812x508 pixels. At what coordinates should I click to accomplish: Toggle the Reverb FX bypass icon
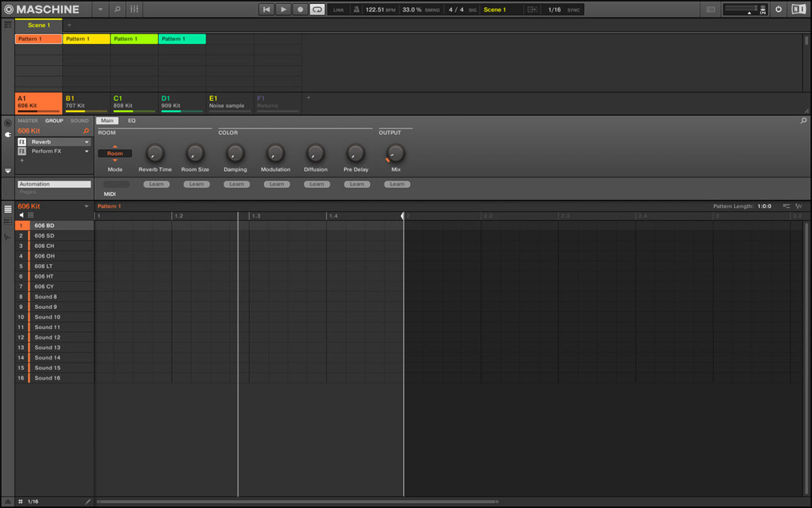click(x=22, y=142)
